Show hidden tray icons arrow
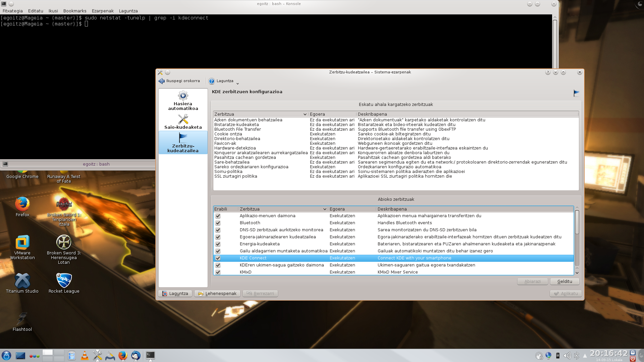Image resolution: width=644 pixels, height=362 pixels. click(585, 356)
